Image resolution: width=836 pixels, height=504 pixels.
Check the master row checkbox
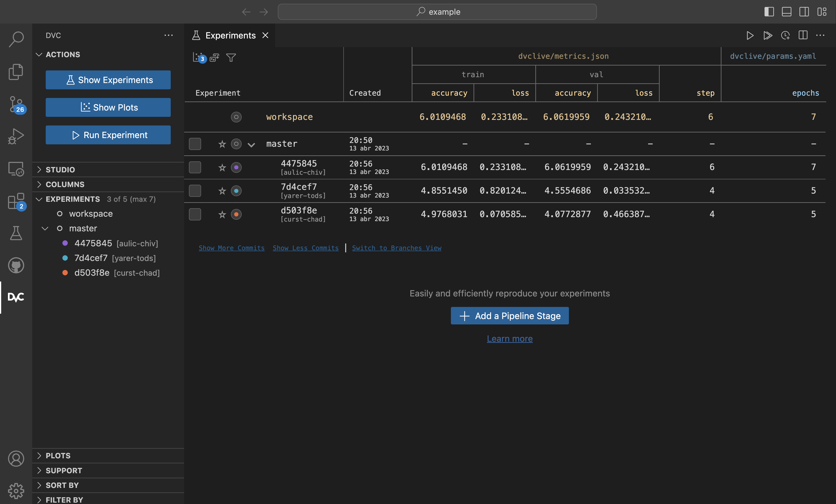click(x=195, y=144)
